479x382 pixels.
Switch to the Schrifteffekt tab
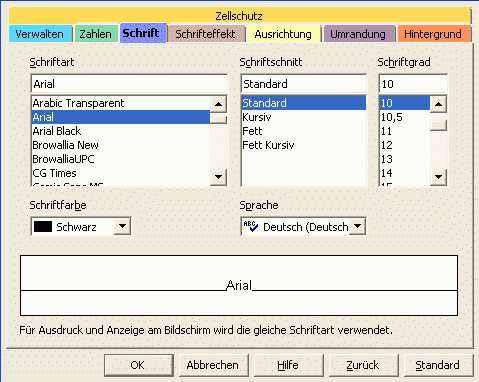click(x=206, y=34)
